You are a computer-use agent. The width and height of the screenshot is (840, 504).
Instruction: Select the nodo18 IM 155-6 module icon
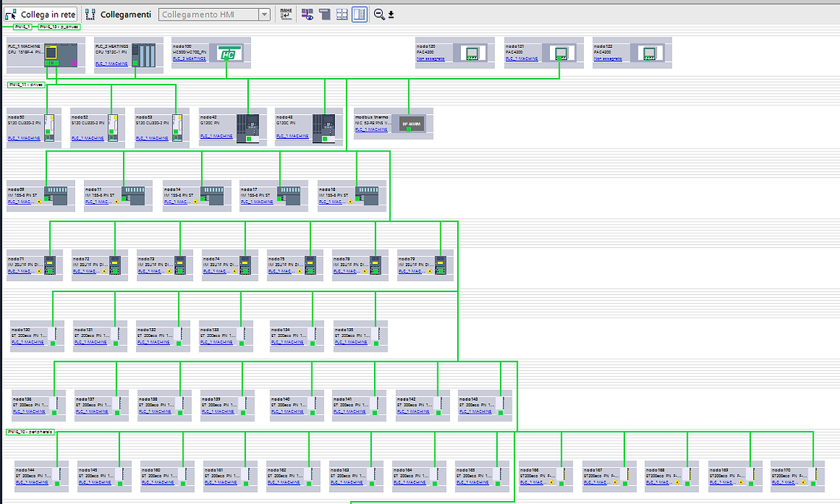point(367,196)
